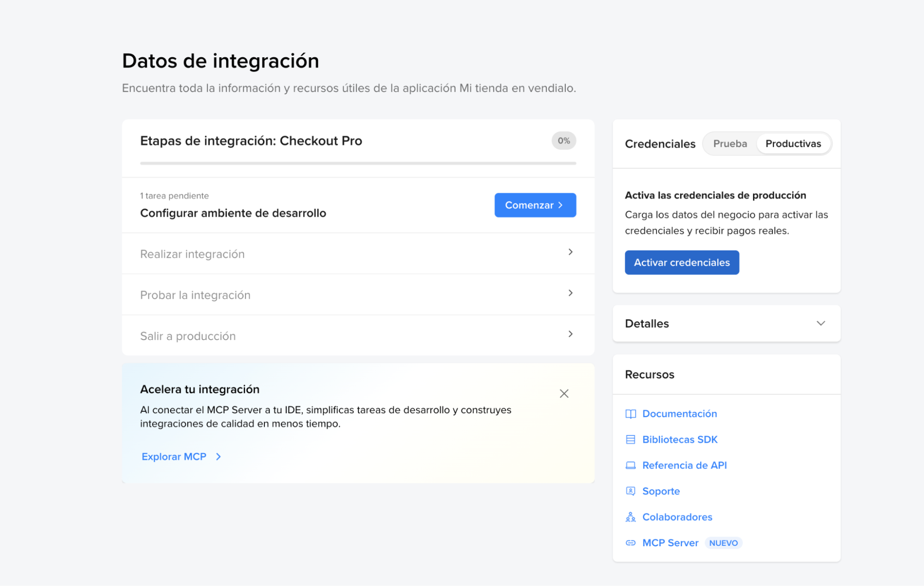Expand the Detalles section chevron
The height and width of the screenshot is (586, 924).
[x=820, y=324]
